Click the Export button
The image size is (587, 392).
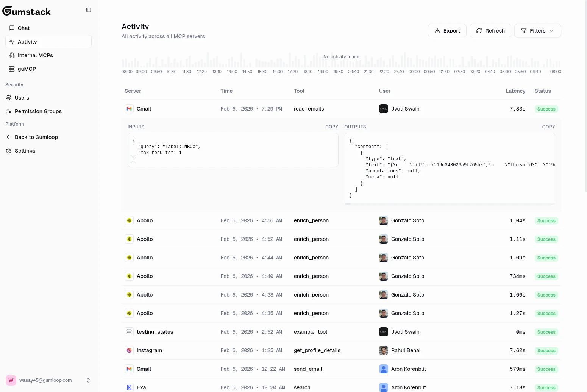[447, 31]
